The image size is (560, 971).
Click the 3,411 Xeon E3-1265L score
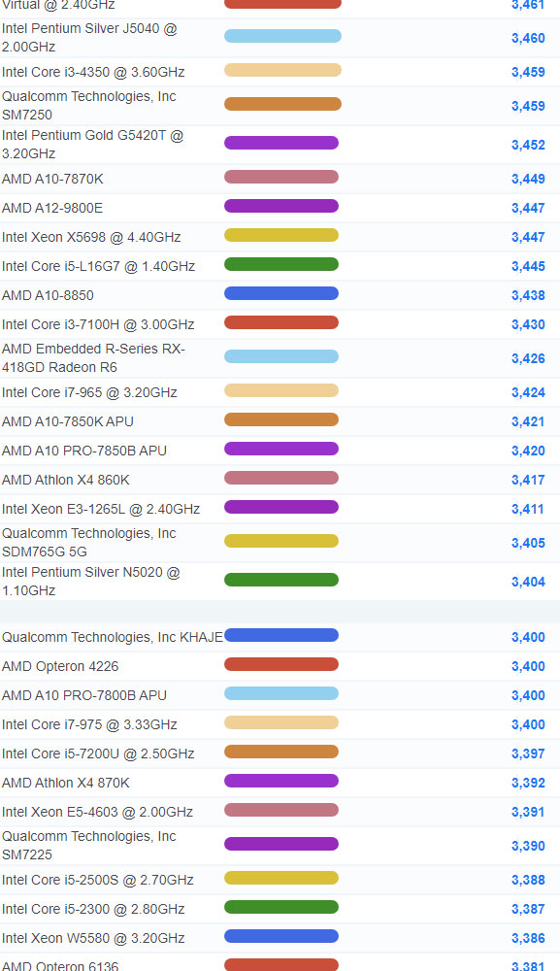[x=528, y=509]
